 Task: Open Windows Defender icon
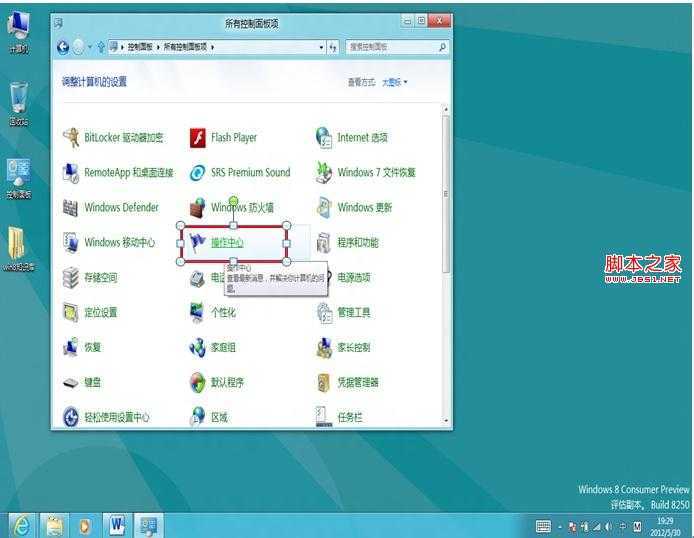(71, 208)
